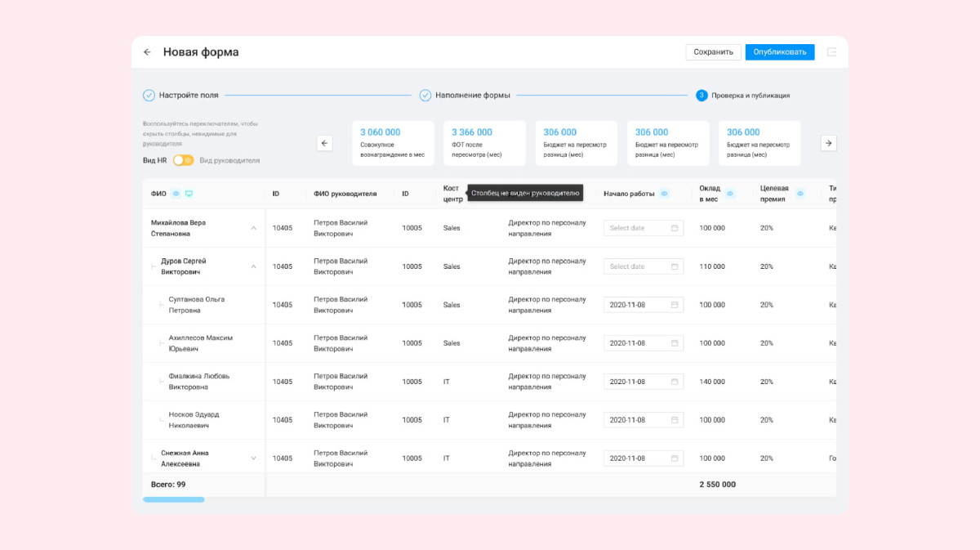
Task: Click the Опубликовать button
Action: 780,52
